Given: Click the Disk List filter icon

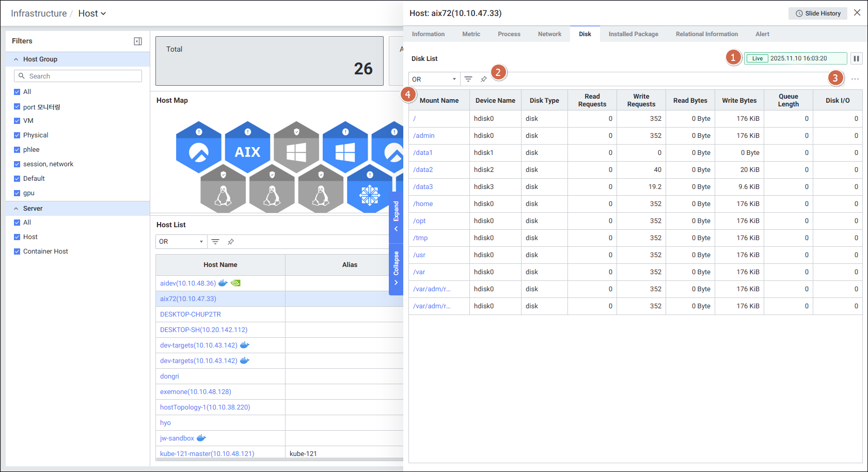Looking at the screenshot, I should click(468, 79).
